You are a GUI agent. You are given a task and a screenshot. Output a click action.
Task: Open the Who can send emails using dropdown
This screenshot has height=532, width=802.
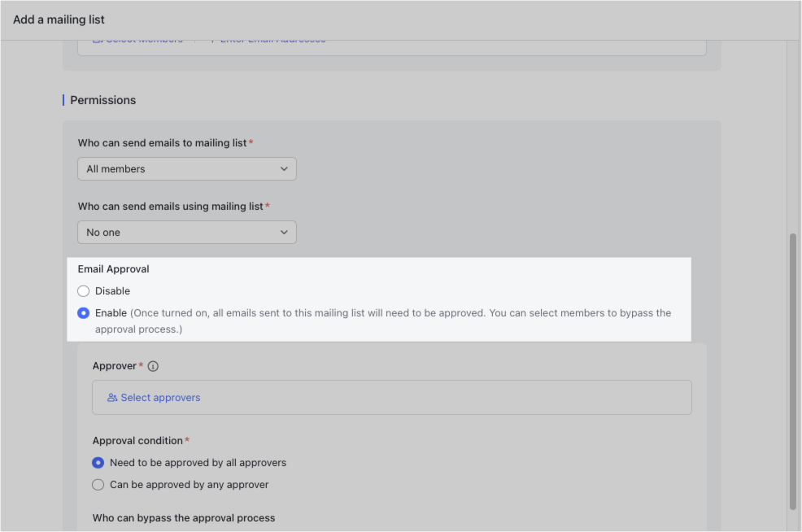(186, 232)
